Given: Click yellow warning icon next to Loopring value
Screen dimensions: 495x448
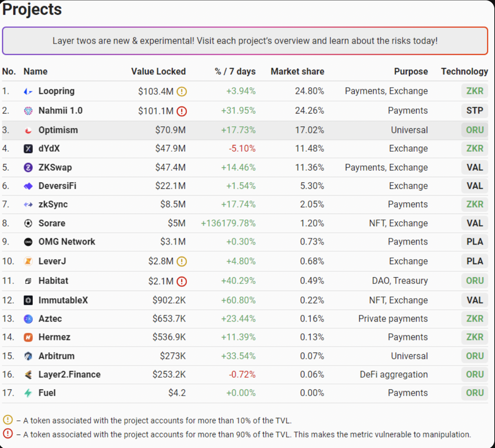Looking at the screenshot, I should click(182, 91).
